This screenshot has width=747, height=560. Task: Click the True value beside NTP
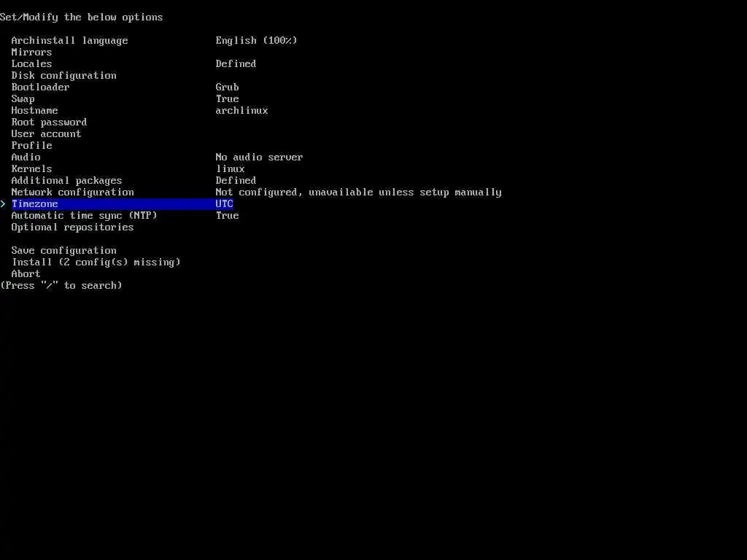[228, 216]
